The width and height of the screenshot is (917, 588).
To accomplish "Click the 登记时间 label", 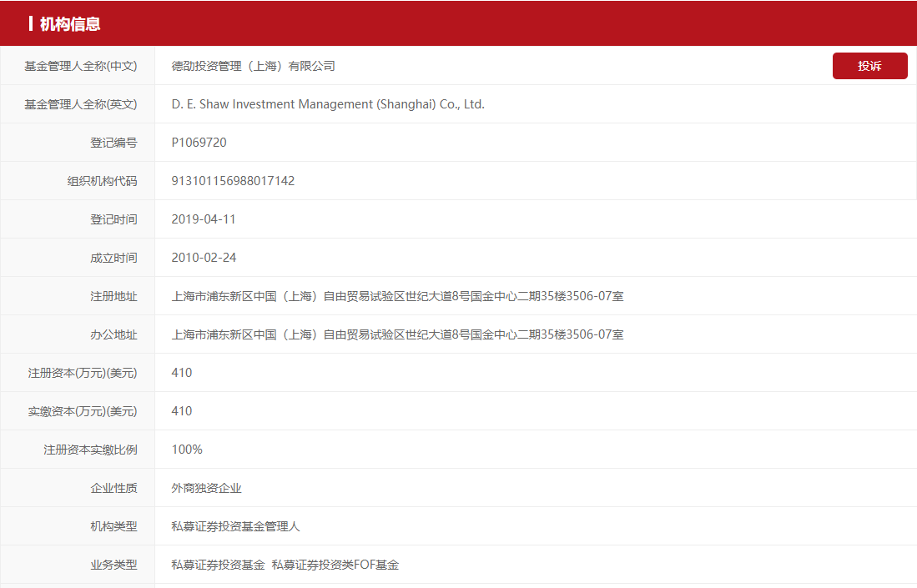I will coord(113,219).
